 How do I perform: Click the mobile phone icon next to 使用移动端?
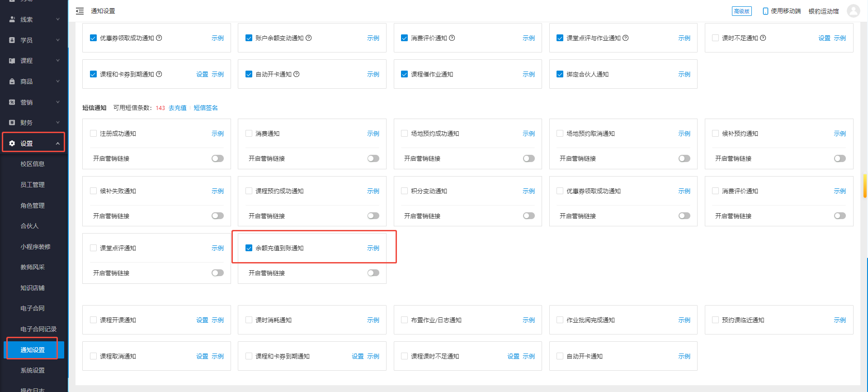tap(765, 11)
